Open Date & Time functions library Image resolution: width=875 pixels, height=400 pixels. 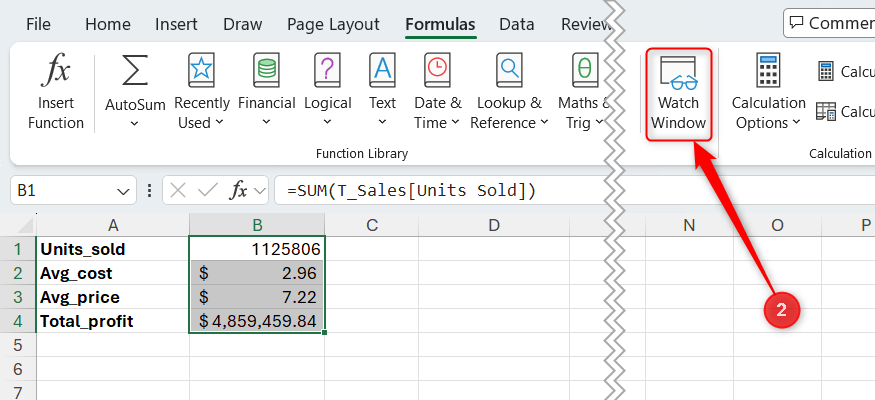[438, 92]
